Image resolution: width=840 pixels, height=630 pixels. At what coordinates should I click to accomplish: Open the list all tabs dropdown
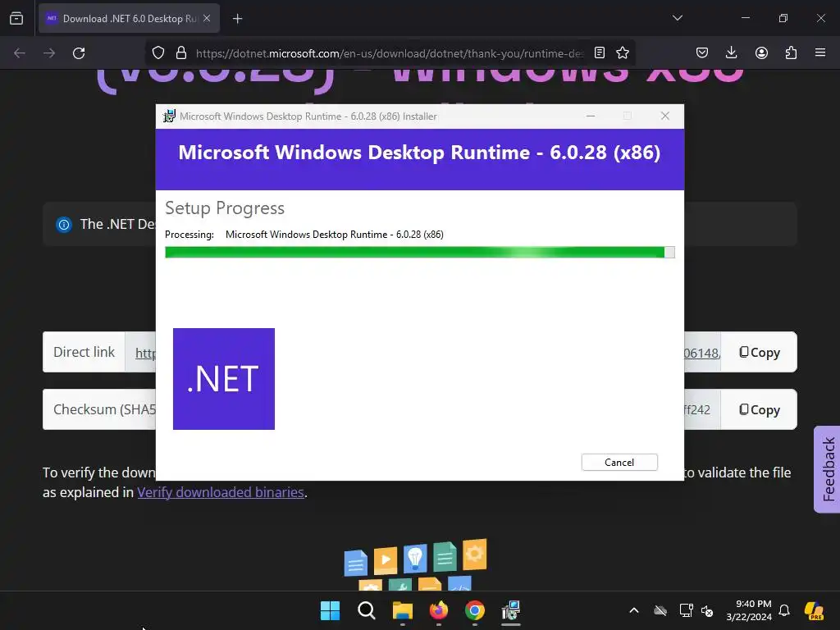[x=677, y=18]
